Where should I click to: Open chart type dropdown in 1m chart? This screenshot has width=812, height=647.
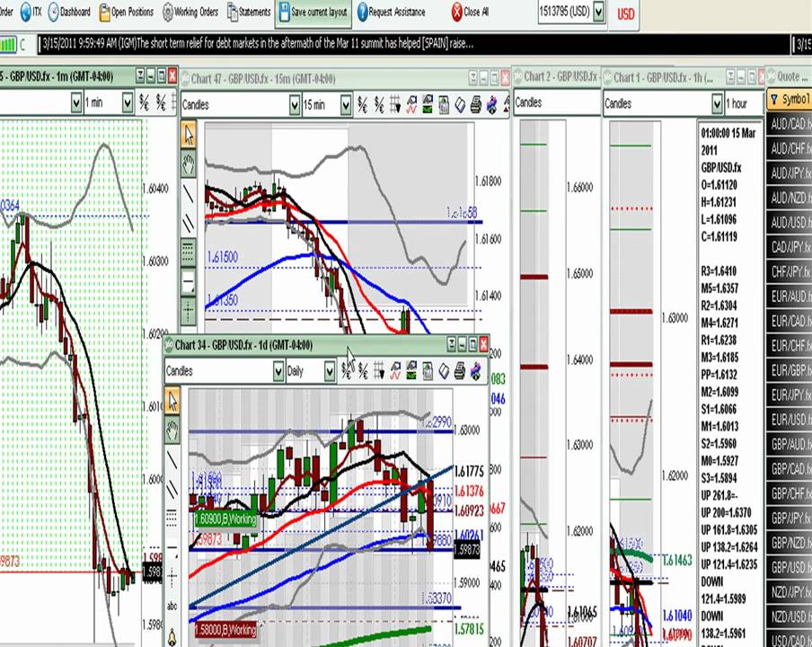(x=76, y=102)
